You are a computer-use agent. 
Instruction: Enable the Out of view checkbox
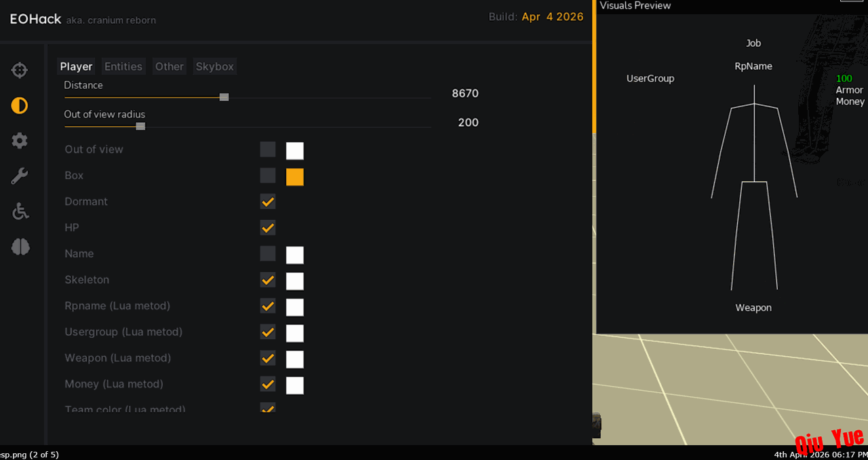point(268,149)
